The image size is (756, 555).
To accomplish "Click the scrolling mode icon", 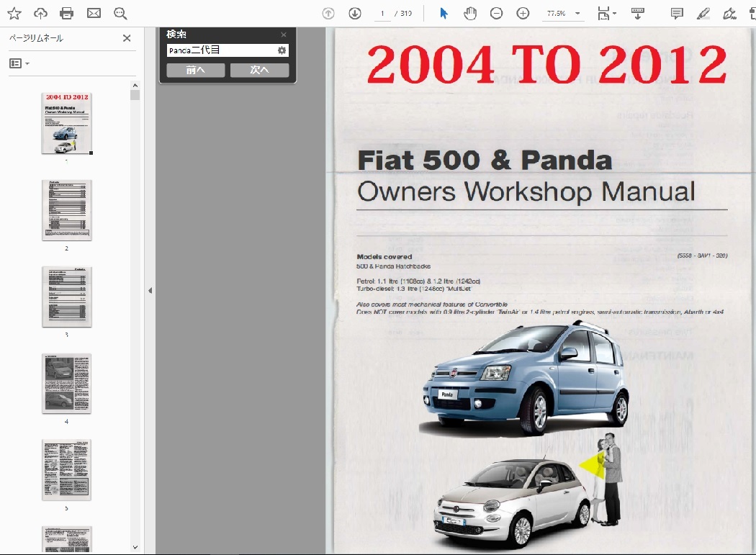I will coord(638,14).
